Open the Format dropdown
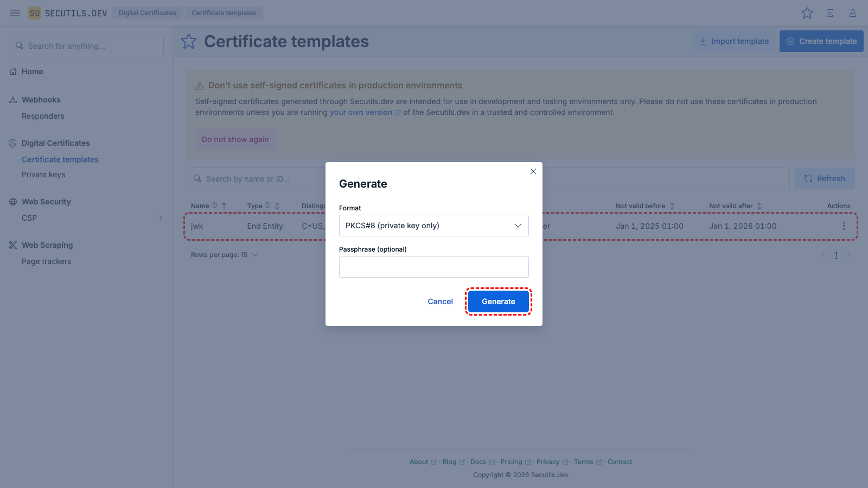868x488 pixels. [x=433, y=226]
